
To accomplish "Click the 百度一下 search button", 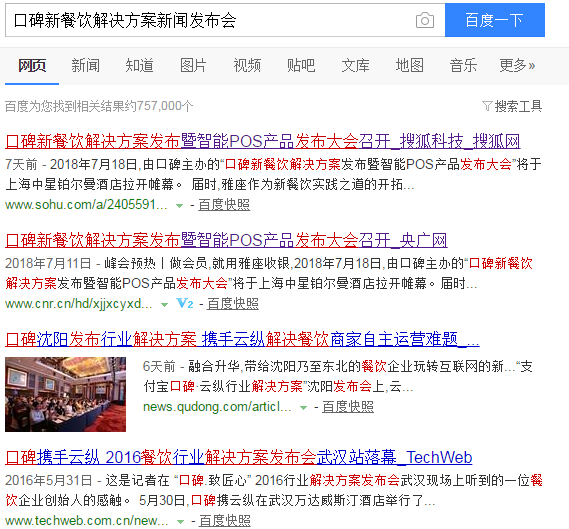I will pyautogui.click(x=495, y=20).
